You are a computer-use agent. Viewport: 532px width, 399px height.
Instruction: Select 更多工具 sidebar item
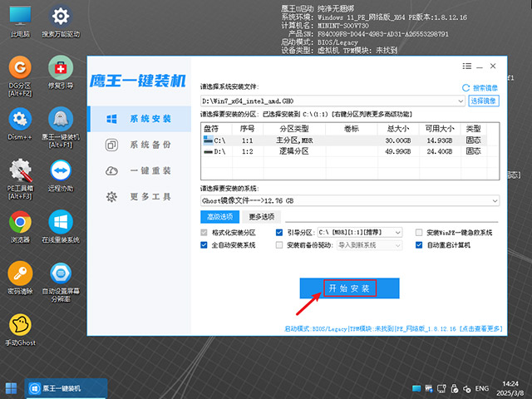pos(140,197)
